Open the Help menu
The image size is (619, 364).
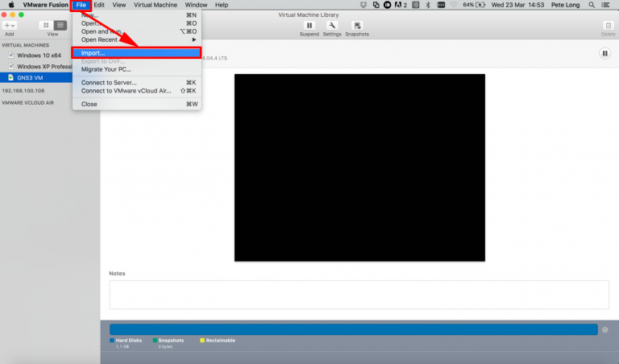222,5
